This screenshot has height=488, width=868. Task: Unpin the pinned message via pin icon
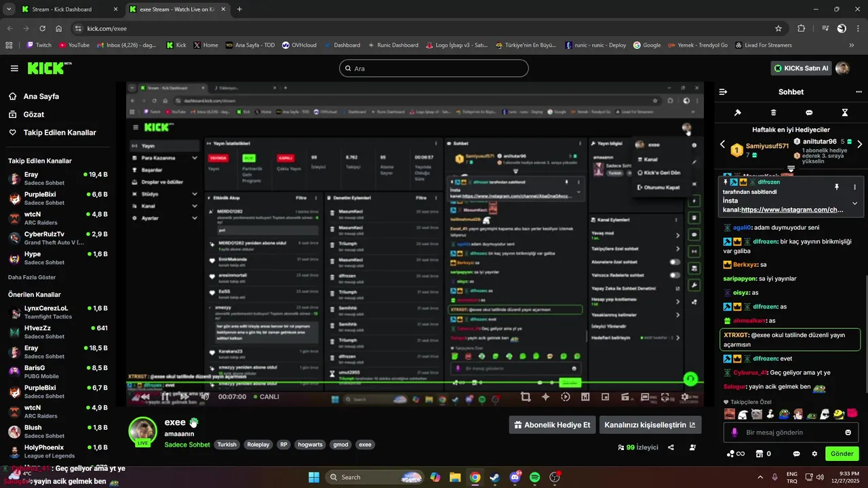tap(837, 186)
